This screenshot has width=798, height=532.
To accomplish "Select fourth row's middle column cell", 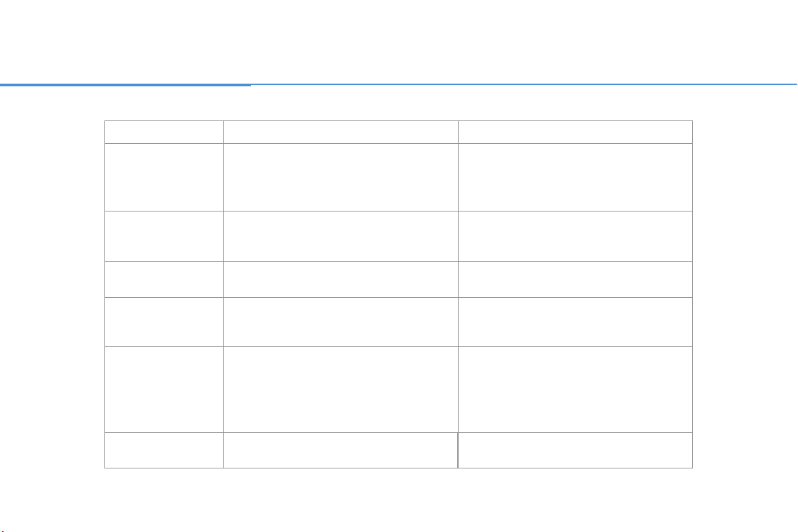I will tap(341, 279).
